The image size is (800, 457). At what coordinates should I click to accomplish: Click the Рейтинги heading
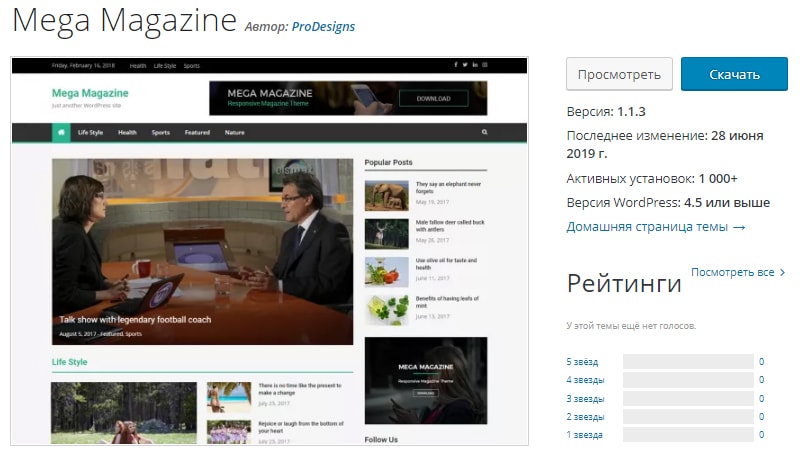624,284
